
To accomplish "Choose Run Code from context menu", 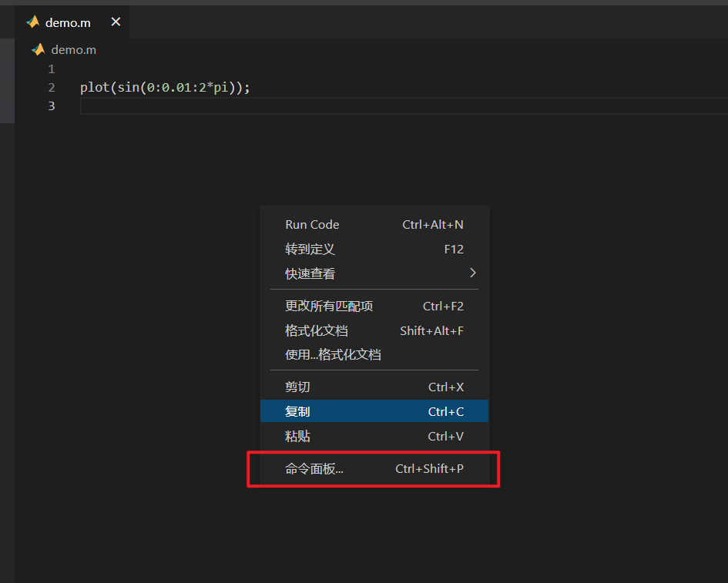I will click(374, 225).
